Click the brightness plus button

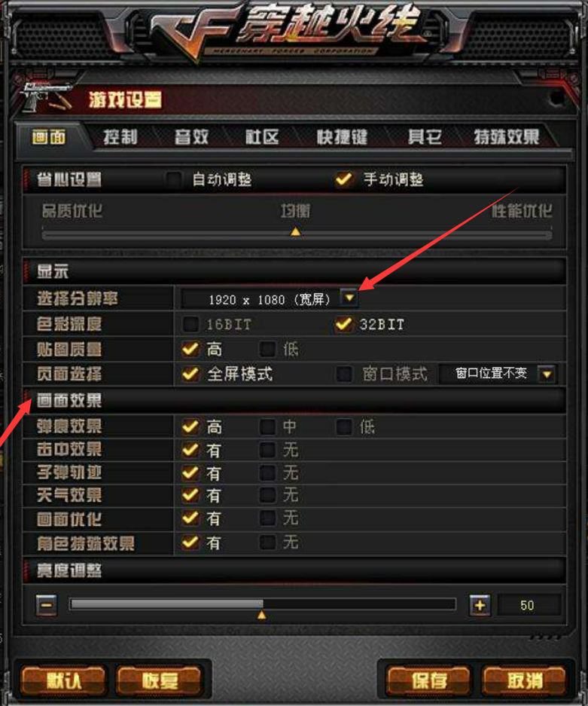coord(480,605)
